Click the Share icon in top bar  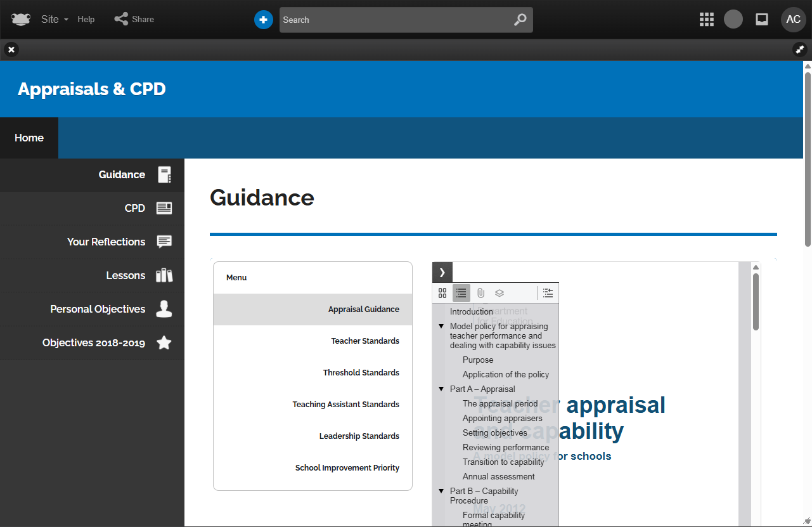coord(121,19)
